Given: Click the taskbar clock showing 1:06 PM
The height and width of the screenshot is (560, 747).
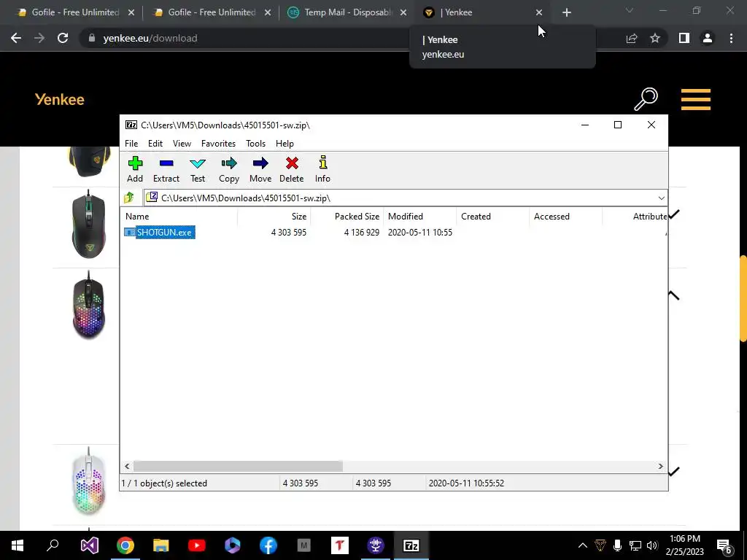Looking at the screenshot, I should tap(684, 545).
